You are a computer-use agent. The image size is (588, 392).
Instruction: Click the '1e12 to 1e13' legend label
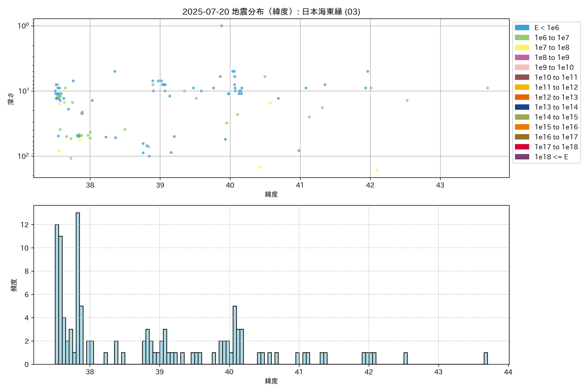pos(556,97)
